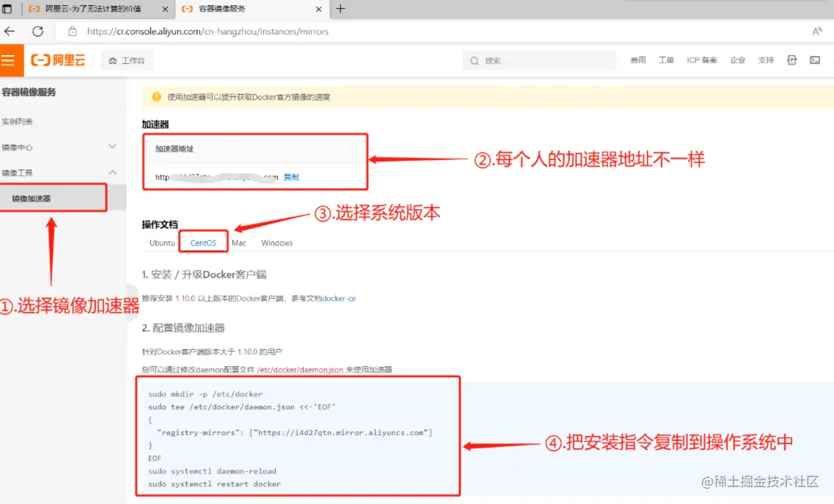Image resolution: width=834 pixels, height=504 pixels.
Task: Open 费用 in the top navigation
Action: coord(637,60)
